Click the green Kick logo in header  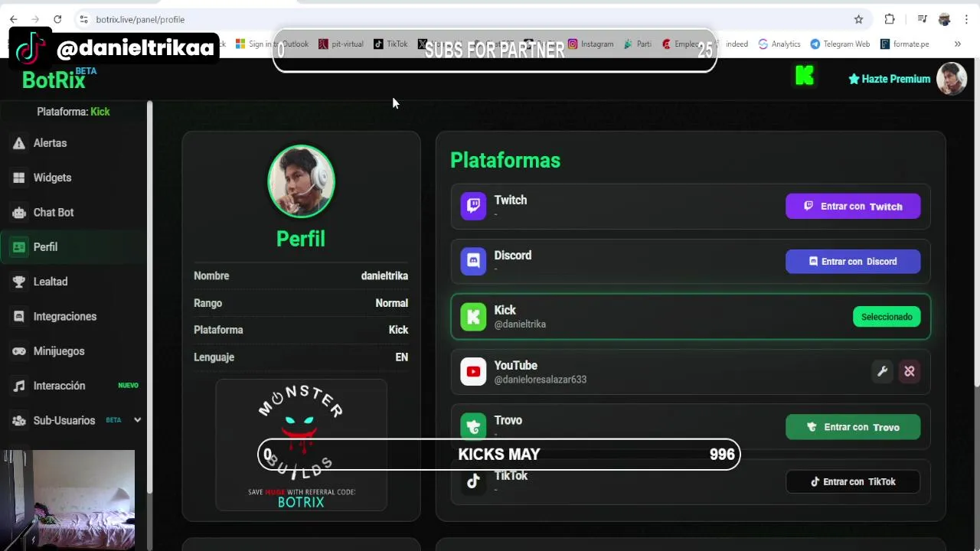804,76
